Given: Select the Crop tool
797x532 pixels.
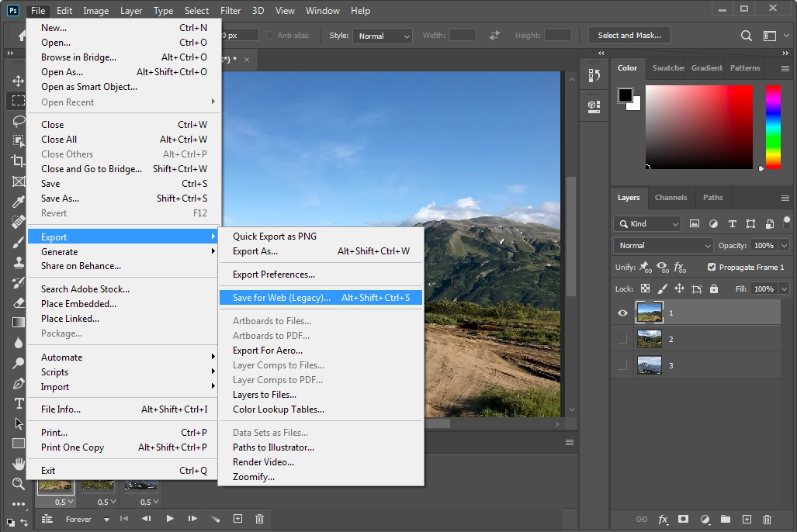Looking at the screenshot, I should pos(18,159).
